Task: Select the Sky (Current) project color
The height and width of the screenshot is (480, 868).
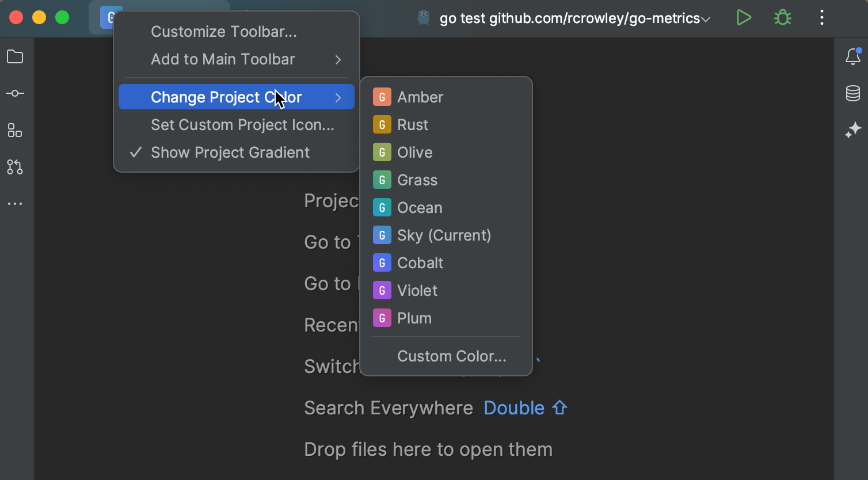Action: pos(443,235)
